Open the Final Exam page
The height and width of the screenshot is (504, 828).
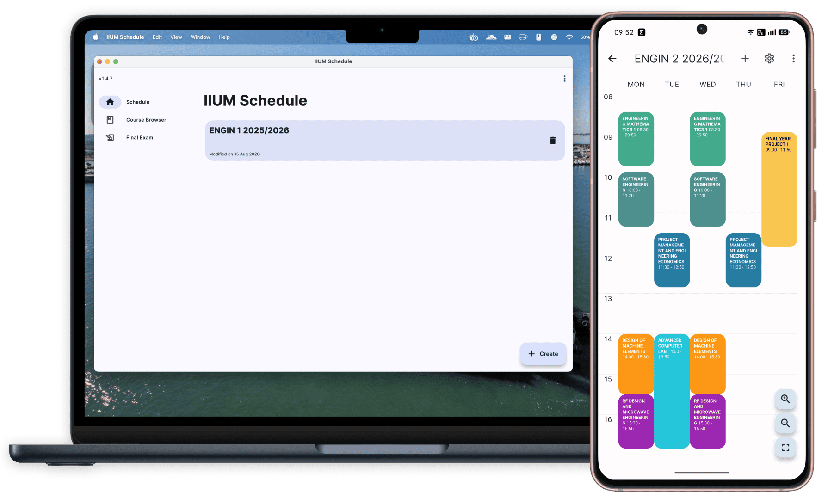point(129,138)
